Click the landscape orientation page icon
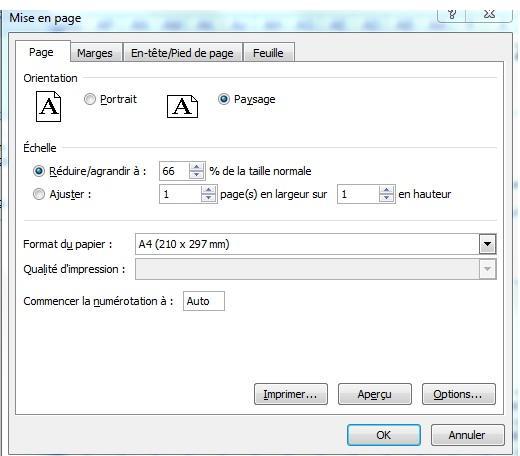 182,106
